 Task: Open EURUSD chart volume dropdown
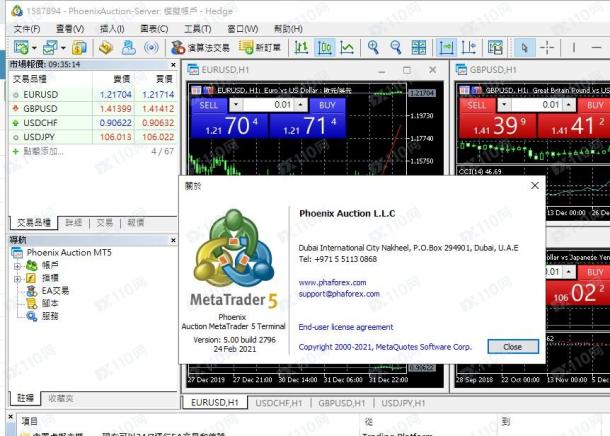tap(236, 105)
